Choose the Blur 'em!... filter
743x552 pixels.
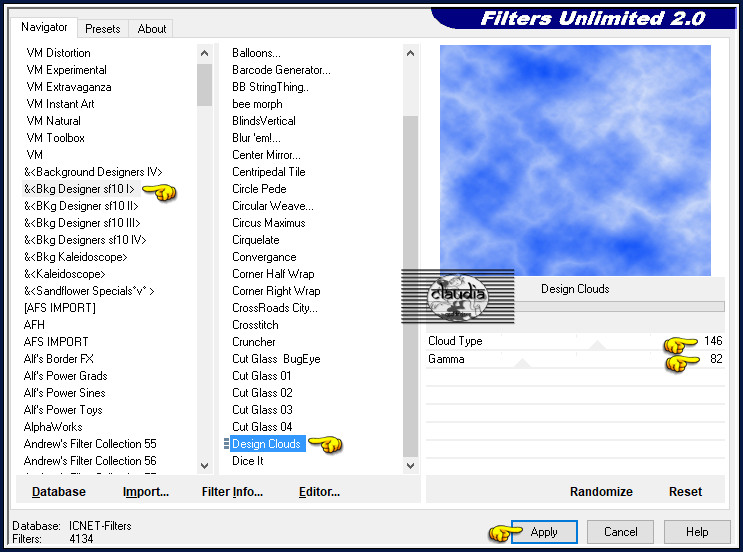256,138
